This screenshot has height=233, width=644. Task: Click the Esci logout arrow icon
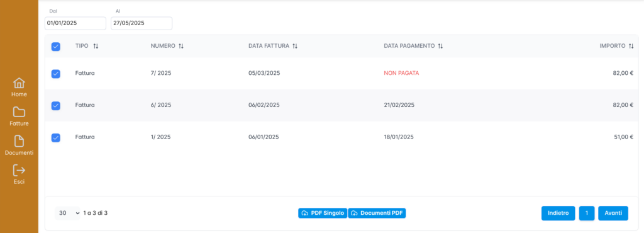click(x=19, y=170)
